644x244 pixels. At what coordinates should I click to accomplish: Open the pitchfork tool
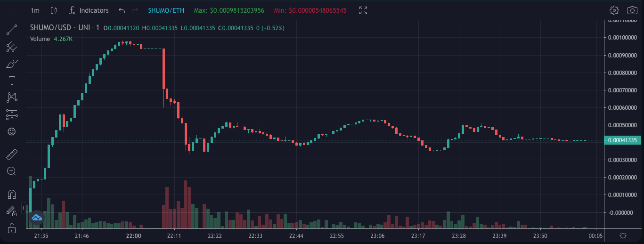pos(12,47)
